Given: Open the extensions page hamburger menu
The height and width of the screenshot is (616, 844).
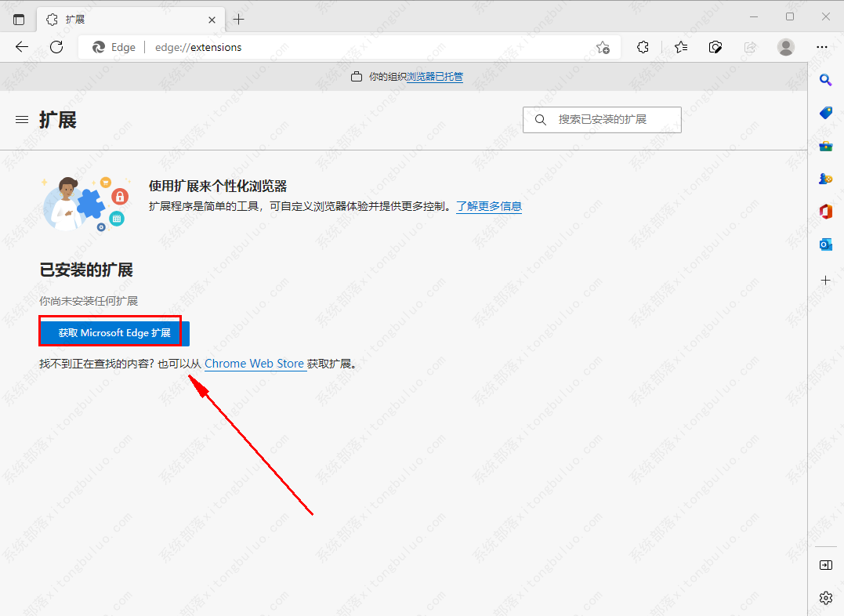Looking at the screenshot, I should point(21,119).
